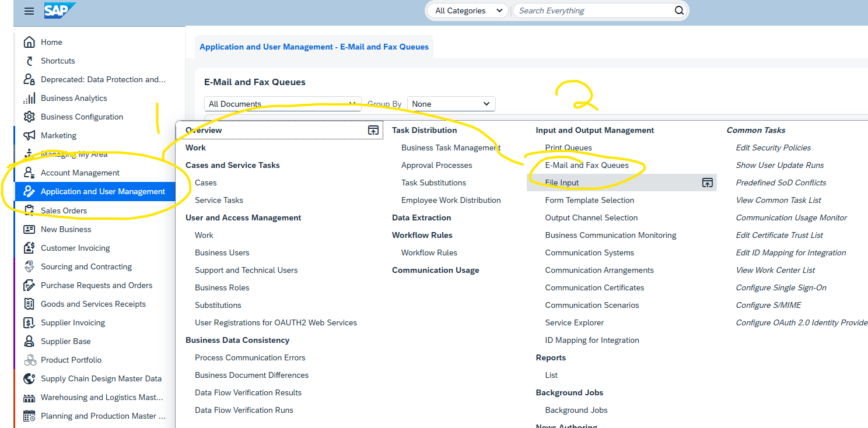Viewport: 868px width, 428px height.
Task: Click View Common Task List link
Action: 778,200
